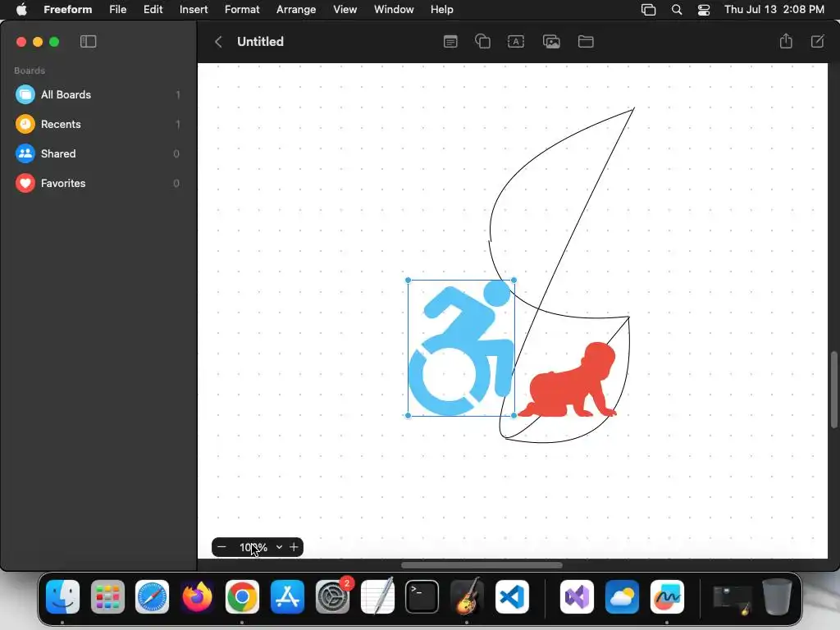
Task: Open Trash from the Dock
Action: point(778,597)
